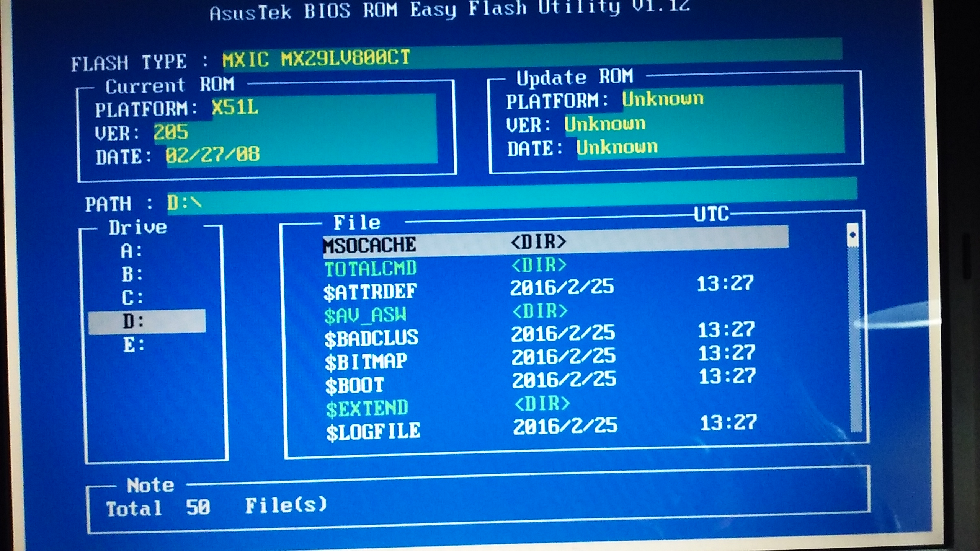Click the 2016/2/25 date of $BITMAP
Viewport: 980px width, 551px height.
coord(563,357)
